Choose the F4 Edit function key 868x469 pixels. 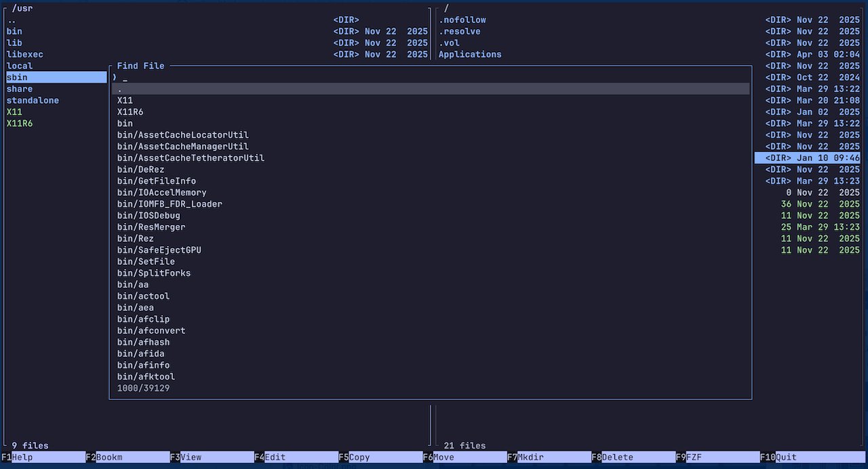pyautogui.click(x=296, y=457)
